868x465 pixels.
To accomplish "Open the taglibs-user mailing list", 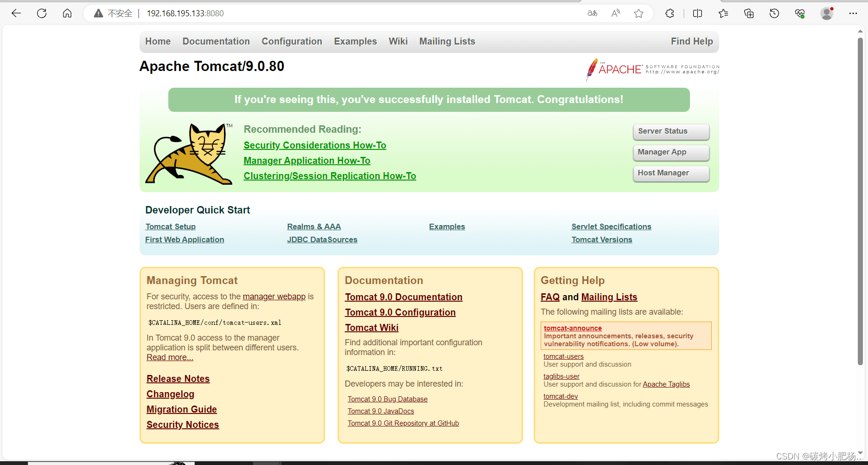I will coord(562,376).
